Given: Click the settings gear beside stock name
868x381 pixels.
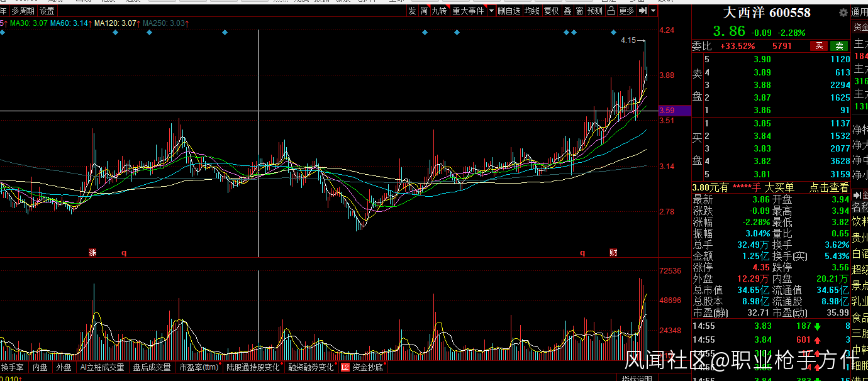Looking at the screenshot, I should point(843,13).
